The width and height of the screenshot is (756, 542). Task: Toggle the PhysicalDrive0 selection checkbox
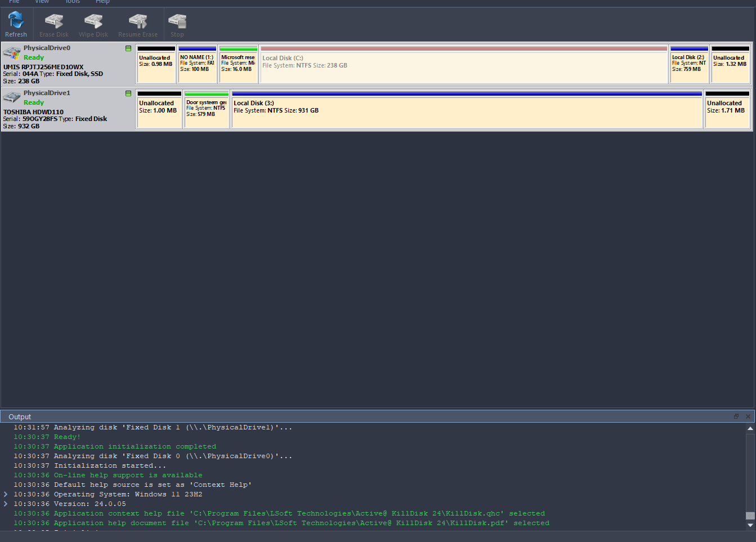(x=128, y=48)
